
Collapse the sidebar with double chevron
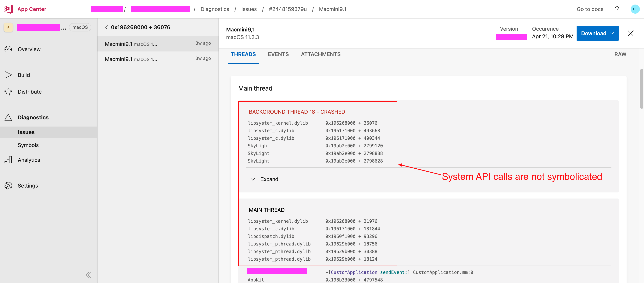[88, 275]
